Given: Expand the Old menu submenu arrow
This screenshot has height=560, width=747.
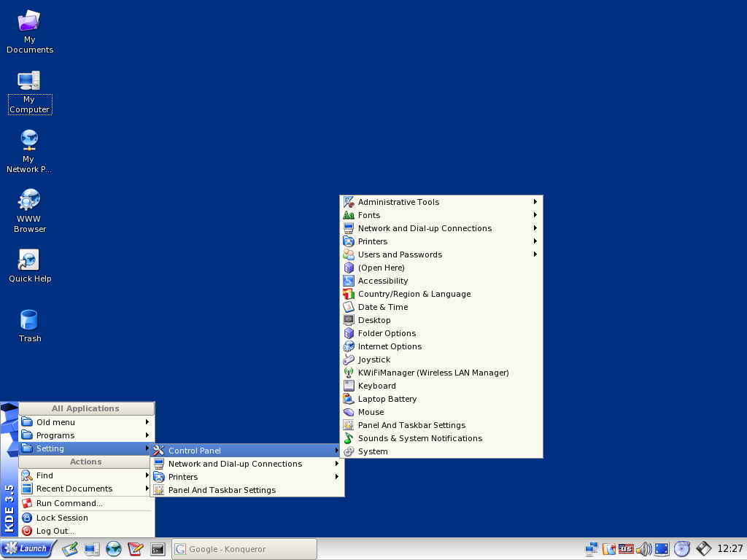Looking at the screenshot, I should coord(147,422).
